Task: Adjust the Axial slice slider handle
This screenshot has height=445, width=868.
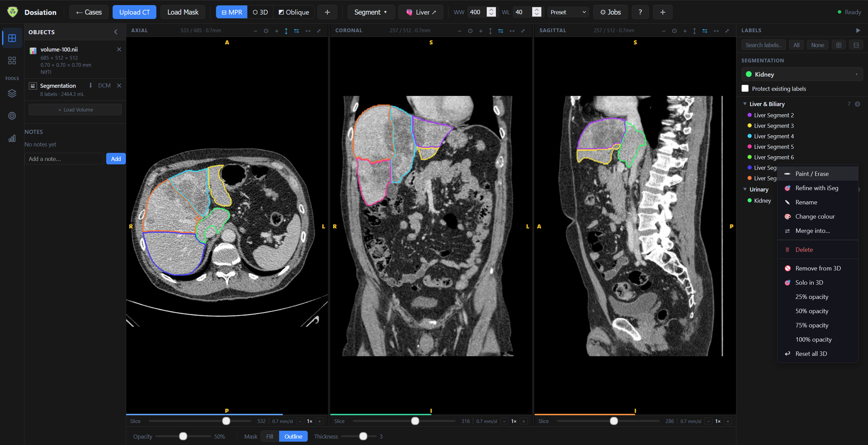Action: click(x=226, y=421)
